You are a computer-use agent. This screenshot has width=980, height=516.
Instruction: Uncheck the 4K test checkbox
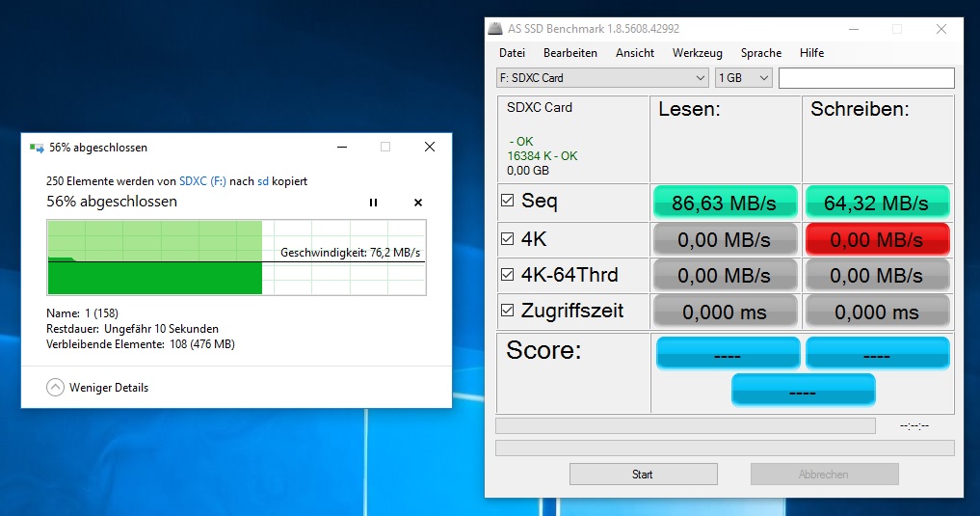(x=508, y=238)
